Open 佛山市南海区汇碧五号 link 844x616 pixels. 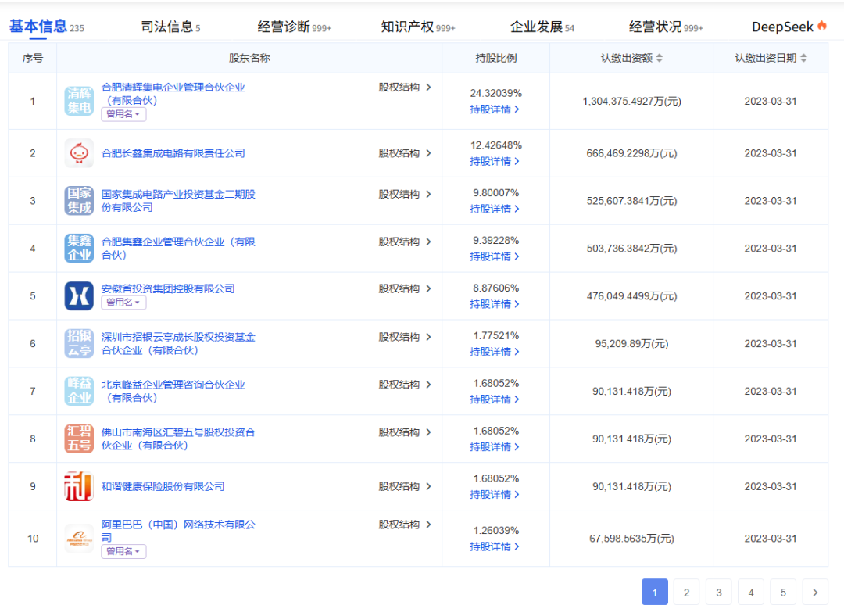(x=178, y=439)
